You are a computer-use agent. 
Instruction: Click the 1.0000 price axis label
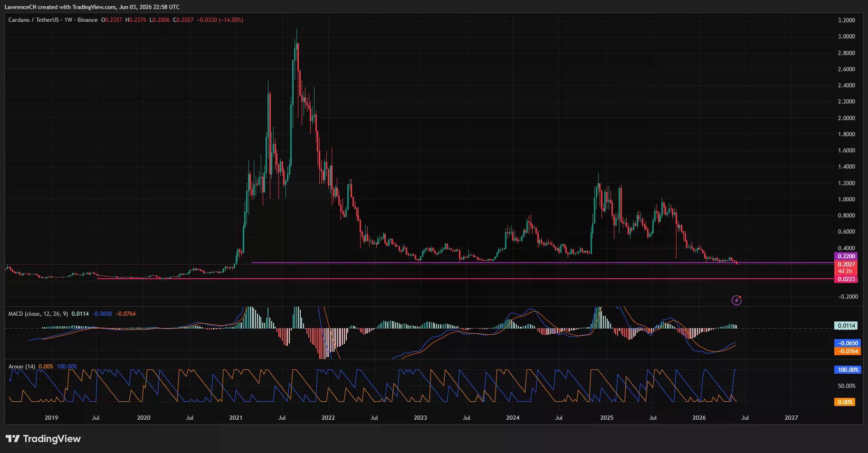coord(847,199)
